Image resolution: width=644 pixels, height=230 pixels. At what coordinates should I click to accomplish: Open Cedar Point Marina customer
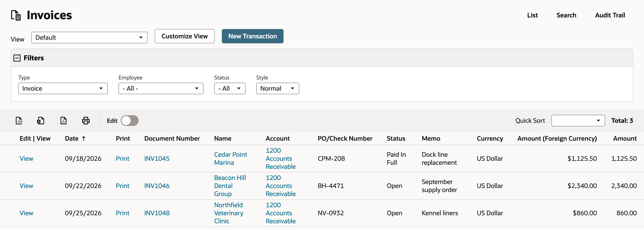(230, 159)
